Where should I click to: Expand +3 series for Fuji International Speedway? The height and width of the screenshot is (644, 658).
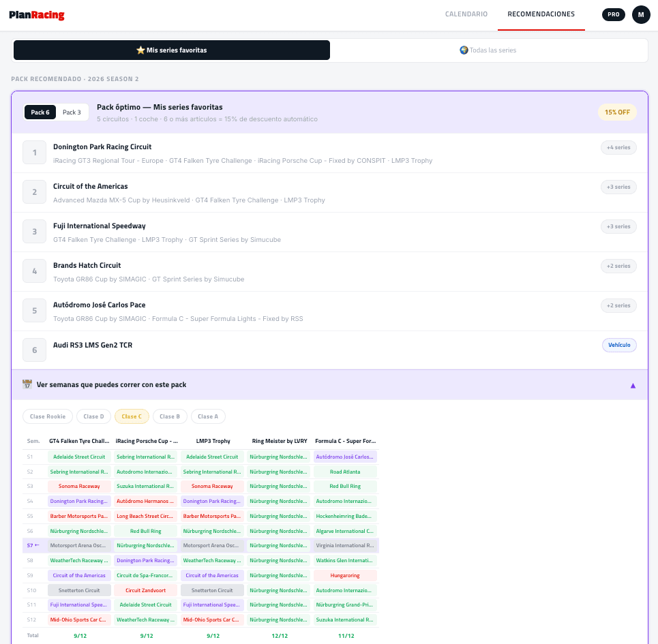click(x=618, y=226)
